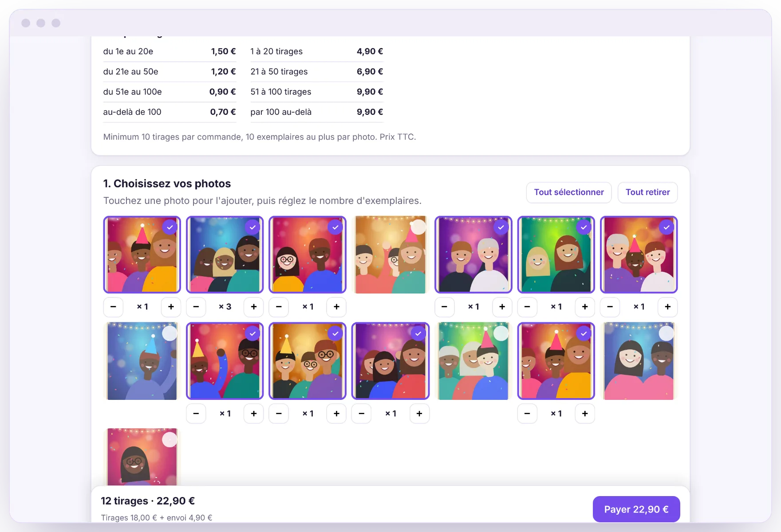Click Tout retirer button

pyautogui.click(x=648, y=192)
